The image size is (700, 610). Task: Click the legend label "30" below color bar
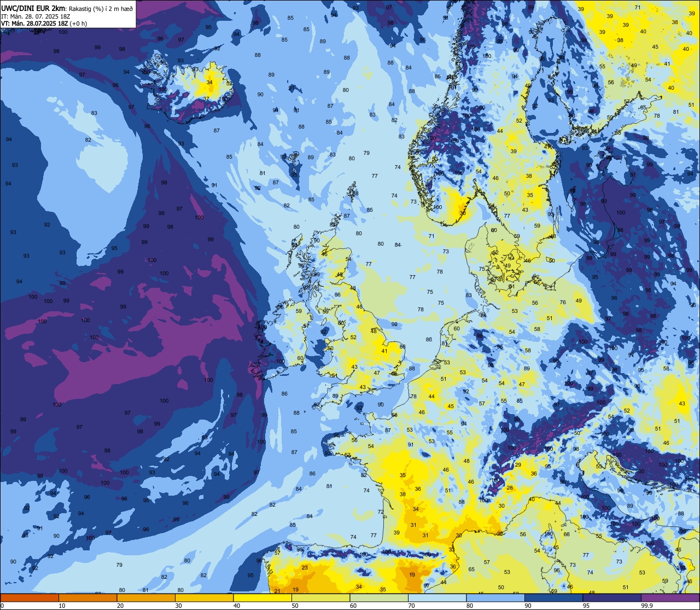178,606
